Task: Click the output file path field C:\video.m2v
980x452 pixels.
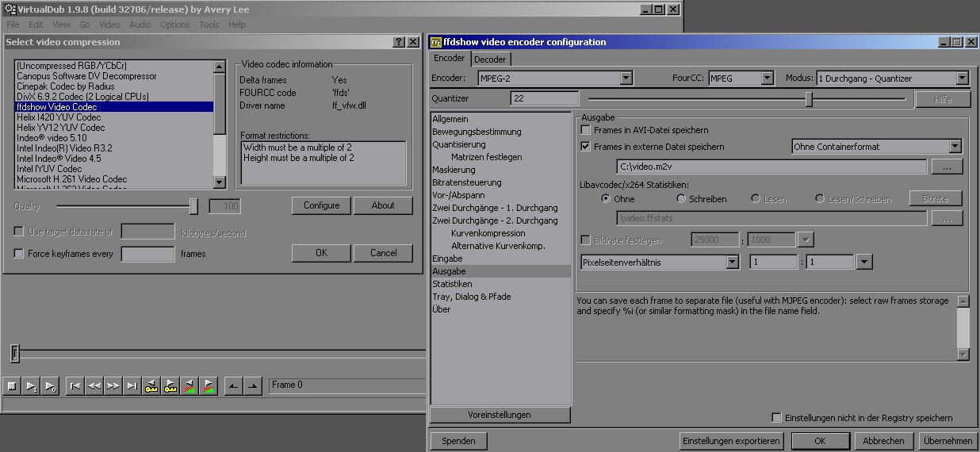Action: pyautogui.click(x=771, y=167)
